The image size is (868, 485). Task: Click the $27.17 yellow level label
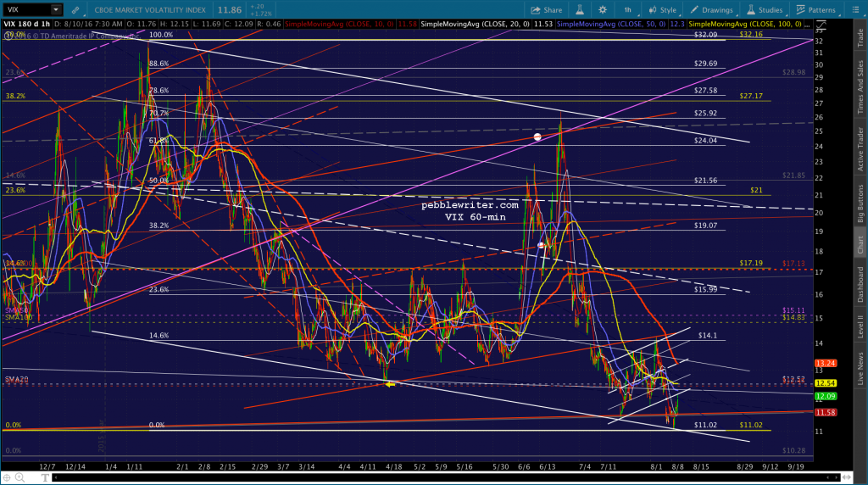pos(751,96)
